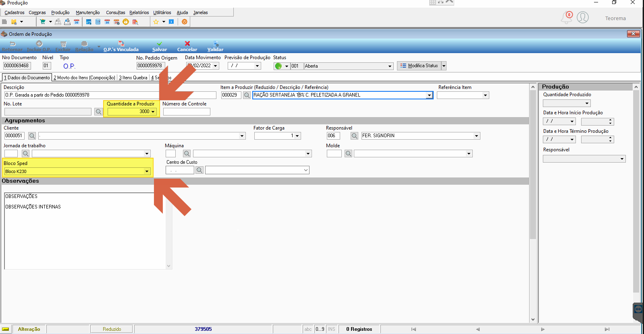Screen dimensions: 644x334
Task: Switch to the Itens Quebra tab
Action: (x=133, y=78)
